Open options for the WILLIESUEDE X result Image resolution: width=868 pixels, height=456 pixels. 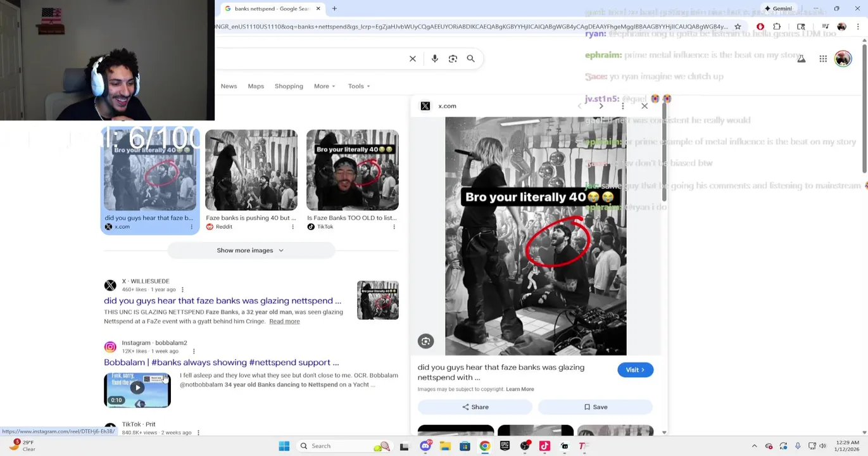click(182, 289)
